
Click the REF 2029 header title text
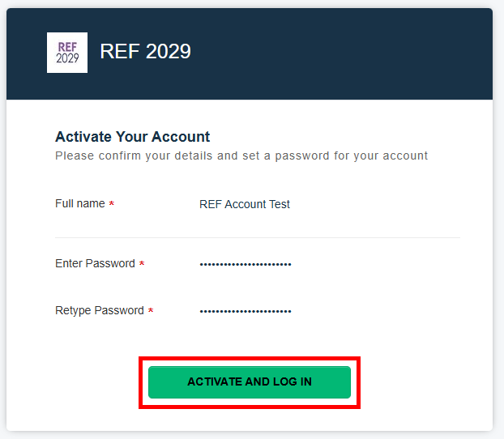coord(145,52)
